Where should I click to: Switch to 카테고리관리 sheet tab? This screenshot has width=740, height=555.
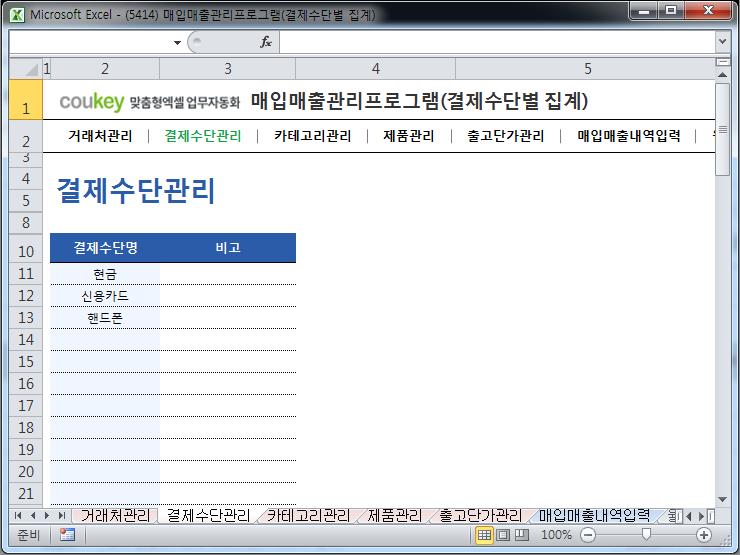coord(308,515)
